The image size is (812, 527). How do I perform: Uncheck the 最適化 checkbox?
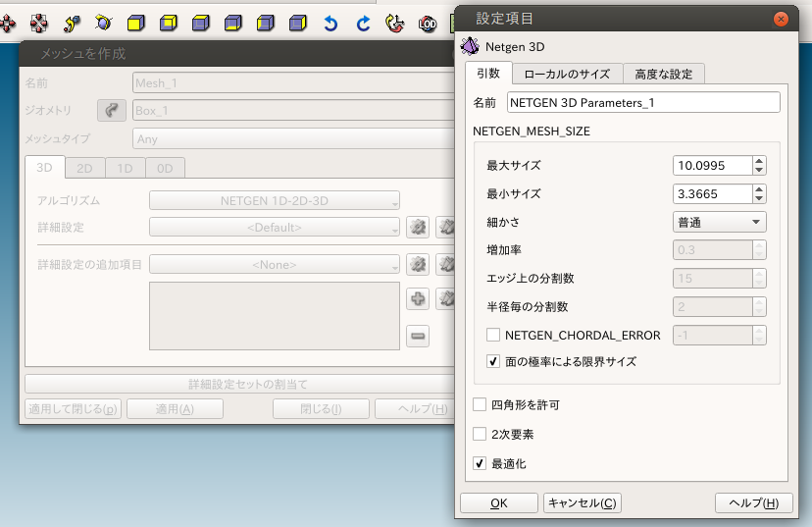[x=480, y=463]
